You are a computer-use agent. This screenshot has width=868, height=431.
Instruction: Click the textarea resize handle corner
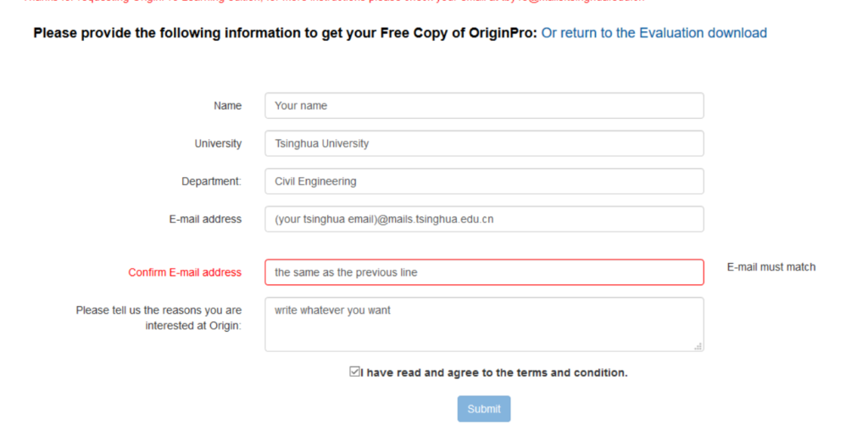point(698,346)
